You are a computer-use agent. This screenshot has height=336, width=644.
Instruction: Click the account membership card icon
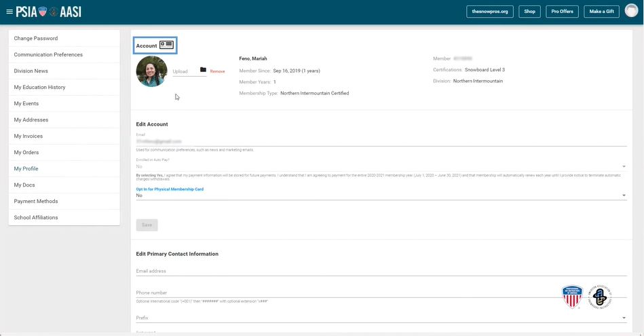point(166,45)
